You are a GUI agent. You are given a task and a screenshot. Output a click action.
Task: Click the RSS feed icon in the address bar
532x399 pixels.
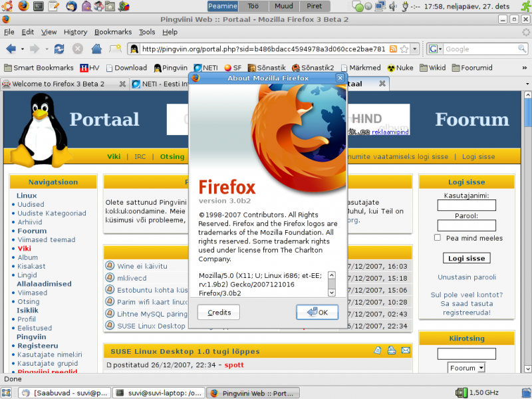(393, 49)
